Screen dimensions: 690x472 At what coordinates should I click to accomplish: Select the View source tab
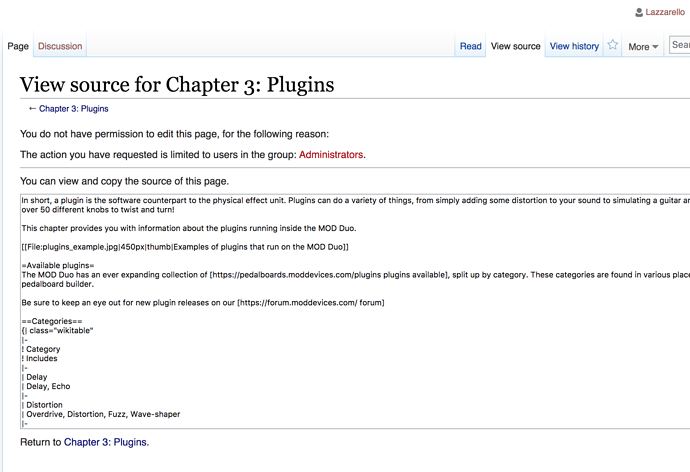(x=515, y=46)
